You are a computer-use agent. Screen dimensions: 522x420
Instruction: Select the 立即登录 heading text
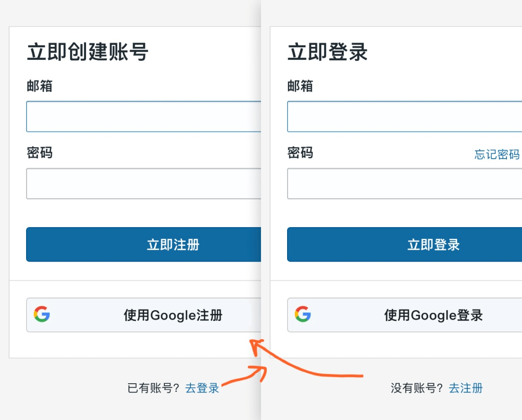click(x=328, y=52)
